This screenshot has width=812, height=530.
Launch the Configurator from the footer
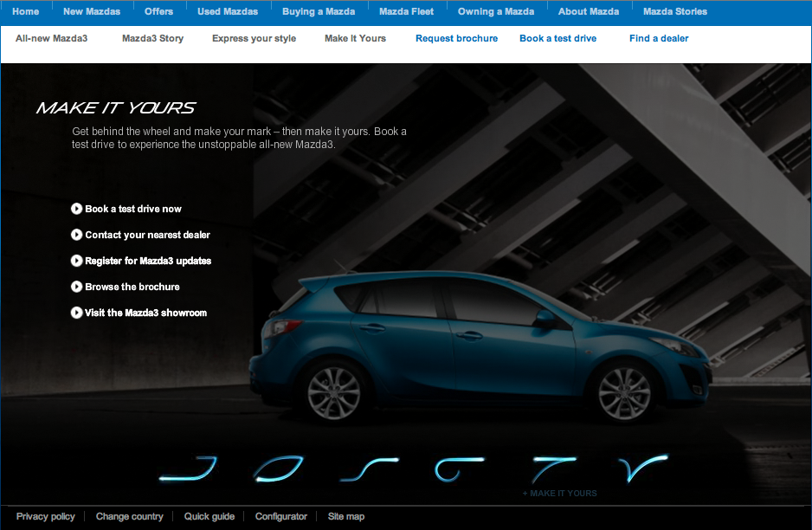(281, 516)
